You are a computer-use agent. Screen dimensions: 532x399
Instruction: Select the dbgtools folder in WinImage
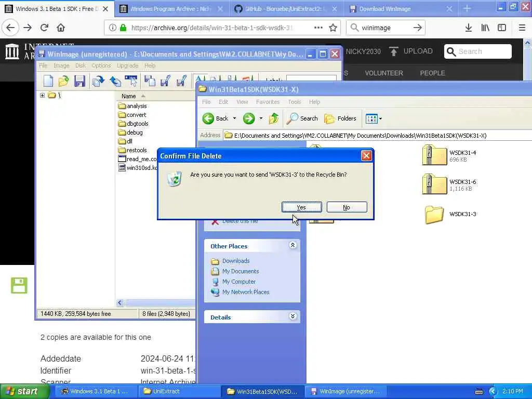[134, 124]
